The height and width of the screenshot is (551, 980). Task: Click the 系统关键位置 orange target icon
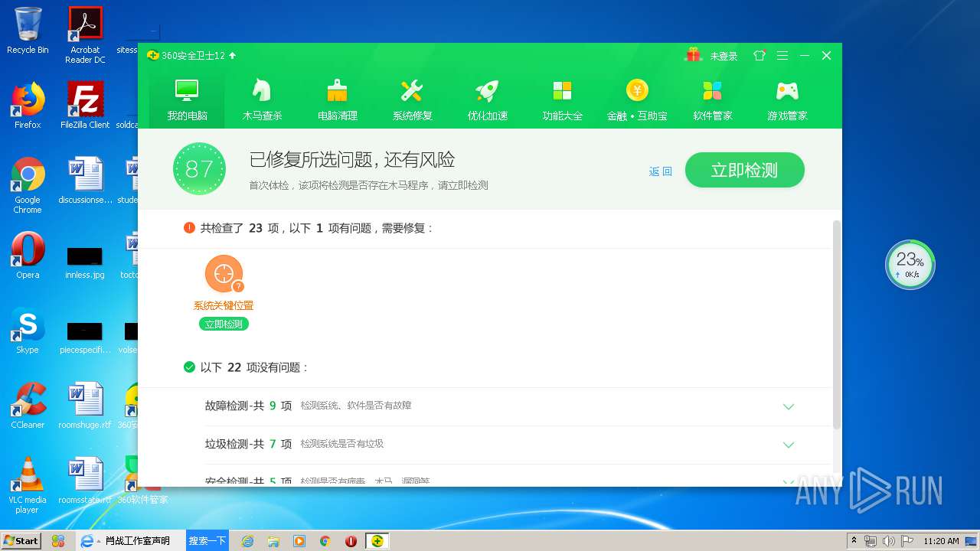click(x=224, y=274)
